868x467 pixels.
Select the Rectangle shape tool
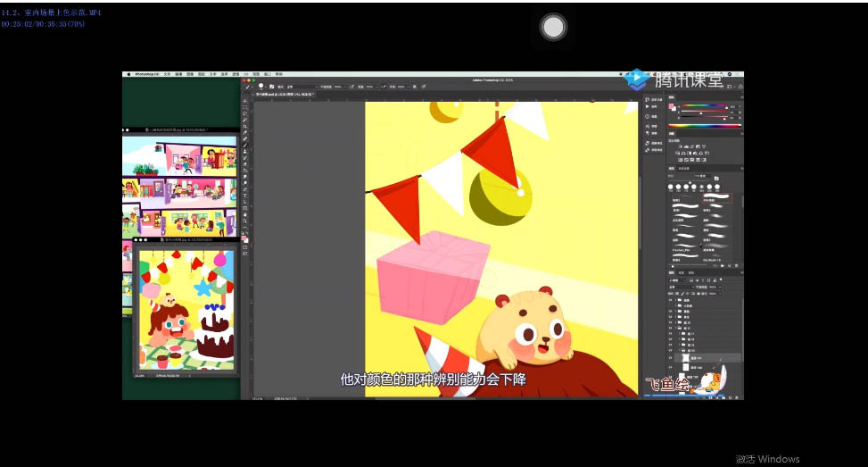click(244, 208)
